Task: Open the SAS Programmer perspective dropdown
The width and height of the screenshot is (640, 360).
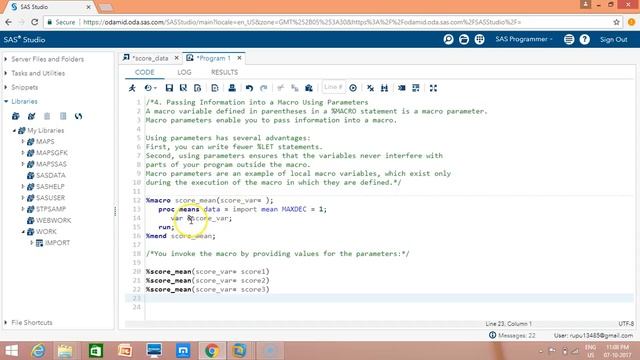Action: [x=524, y=39]
